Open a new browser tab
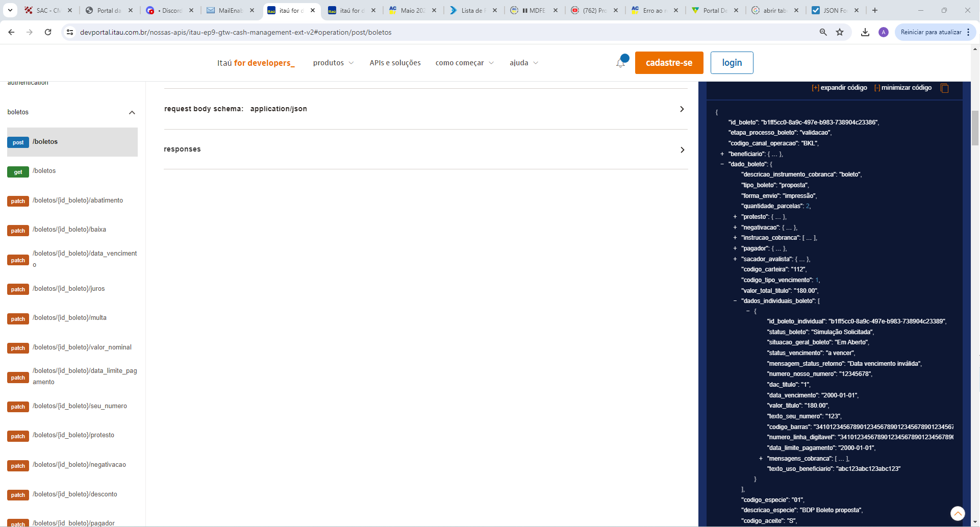 pyautogui.click(x=874, y=10)
